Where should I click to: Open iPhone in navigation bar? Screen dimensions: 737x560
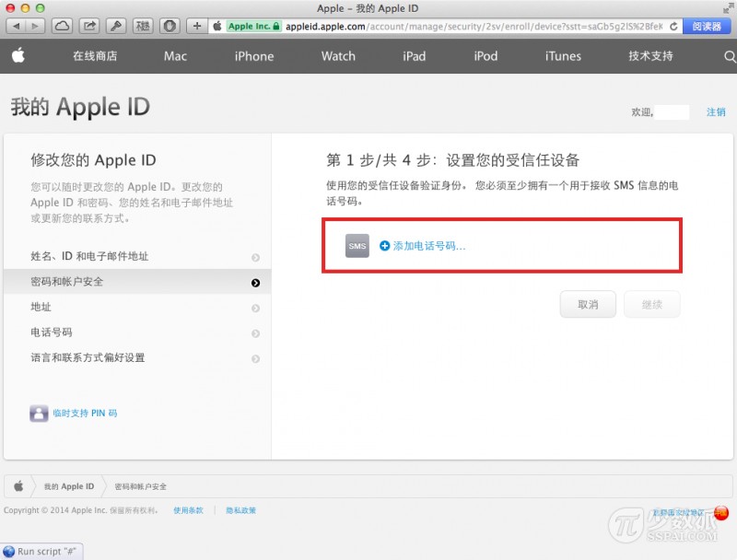254,56
